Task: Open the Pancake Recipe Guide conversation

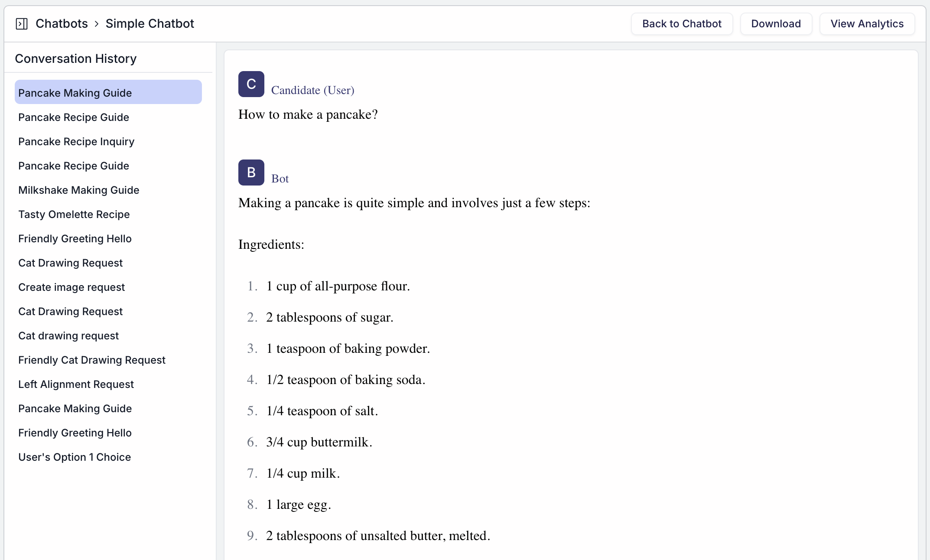Action: [73, 117]
